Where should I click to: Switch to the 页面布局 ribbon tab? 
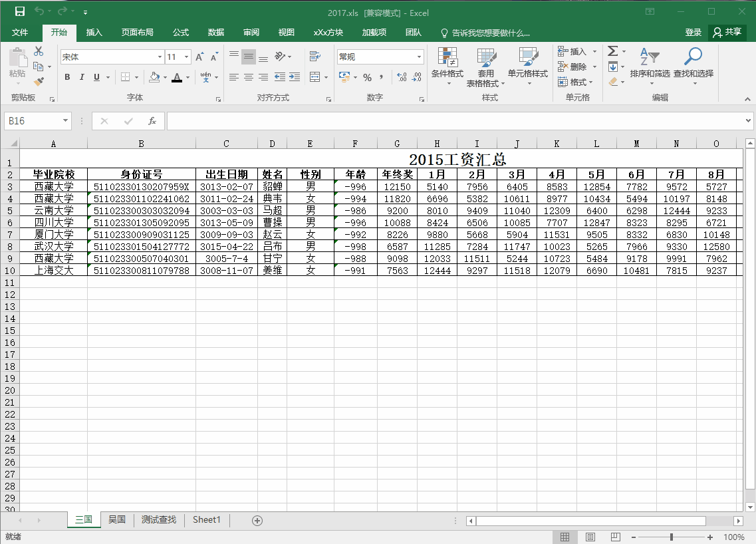(x=138, y=33)
